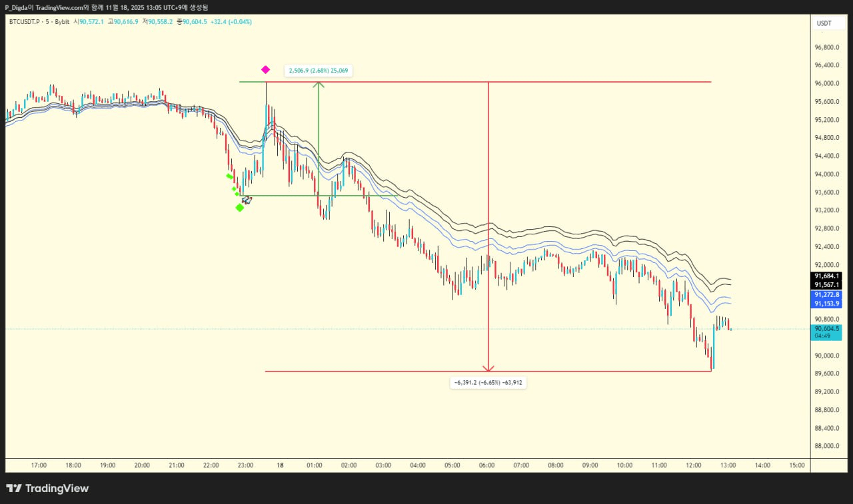Click the large green diamond marker
This screenshot has width=853, height=504.
coord(240,208)
